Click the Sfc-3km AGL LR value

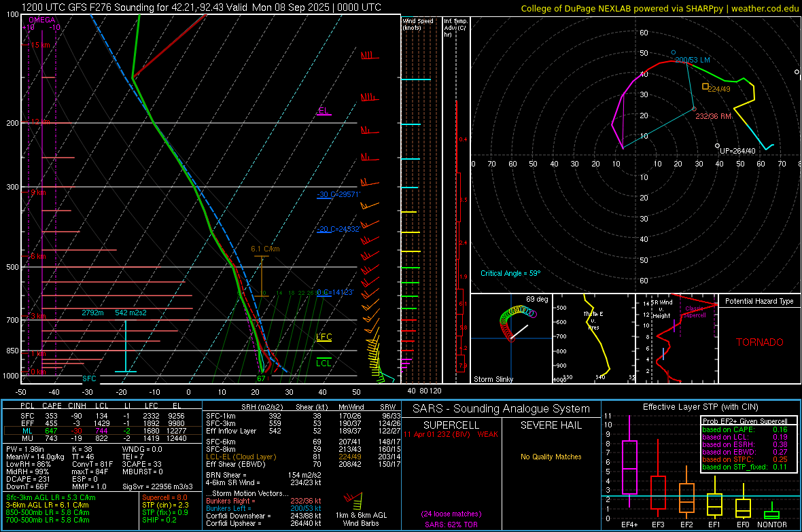click(x=51, y=497)
